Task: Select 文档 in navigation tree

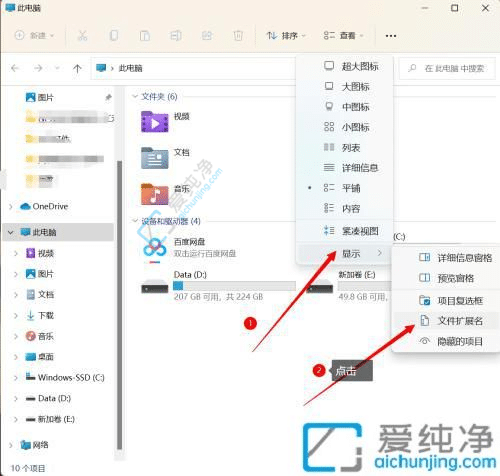Action: (40, 295)
